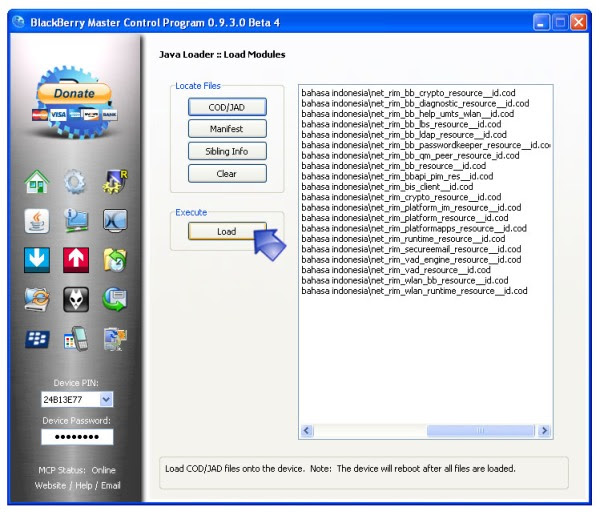
Task: Expand the Device PIN dropdown
Action: (x=106, y=399)
